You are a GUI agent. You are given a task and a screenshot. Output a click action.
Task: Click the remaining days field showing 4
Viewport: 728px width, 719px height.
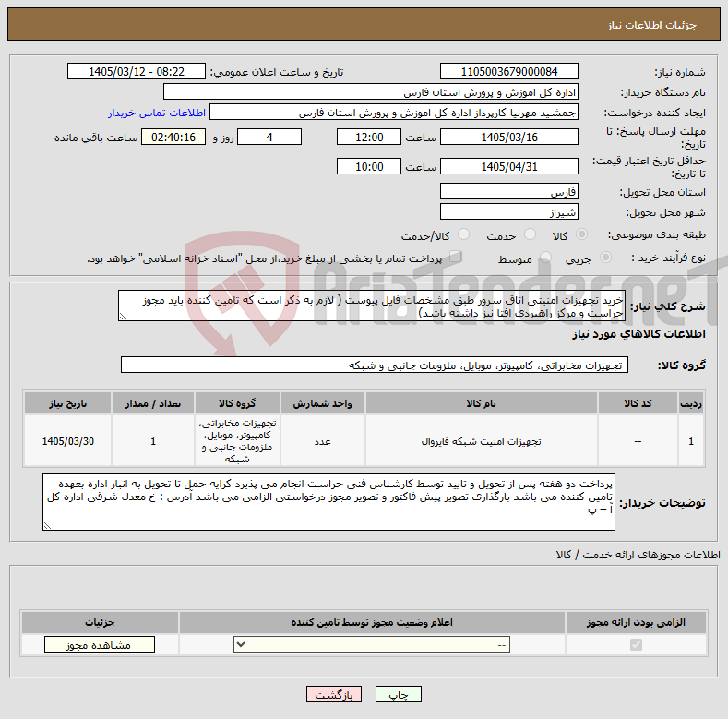pos(269,137)
